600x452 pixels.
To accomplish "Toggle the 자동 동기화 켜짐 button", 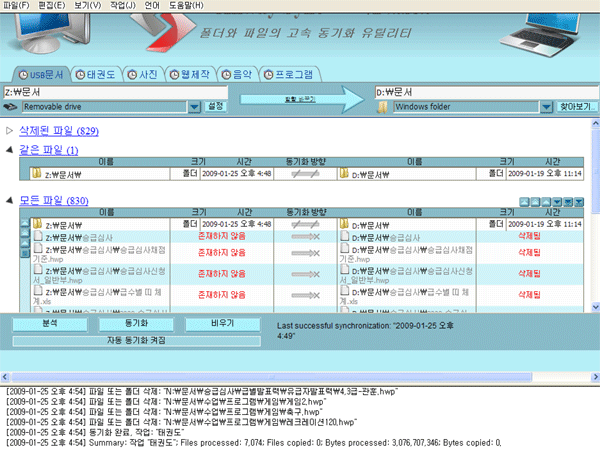I will tap(137, 341).
